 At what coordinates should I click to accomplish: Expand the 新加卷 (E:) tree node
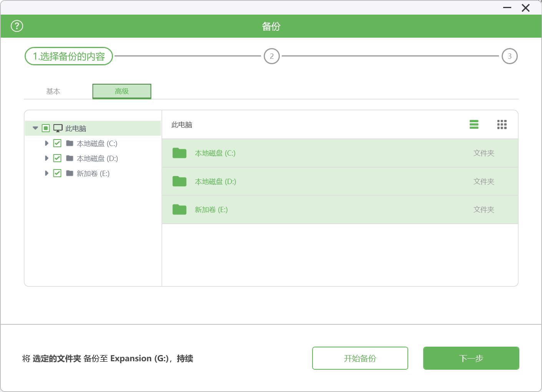tap(47, 173)
